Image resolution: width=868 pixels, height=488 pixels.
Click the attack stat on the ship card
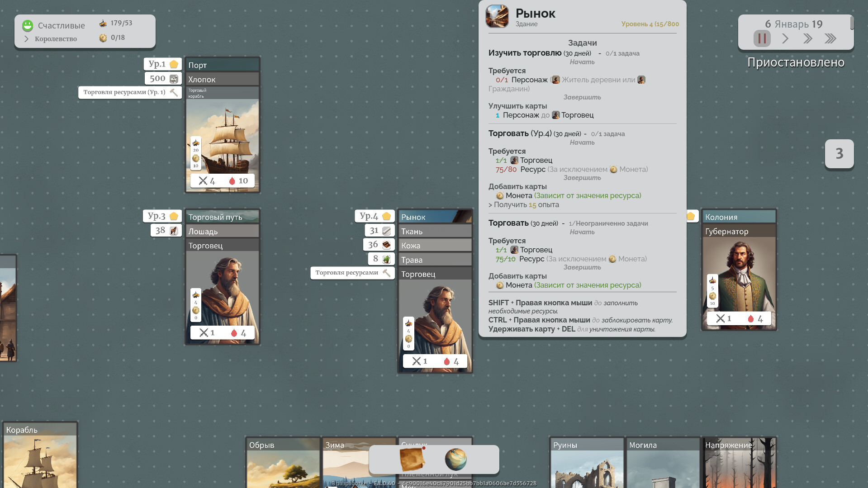coord(207,181)
